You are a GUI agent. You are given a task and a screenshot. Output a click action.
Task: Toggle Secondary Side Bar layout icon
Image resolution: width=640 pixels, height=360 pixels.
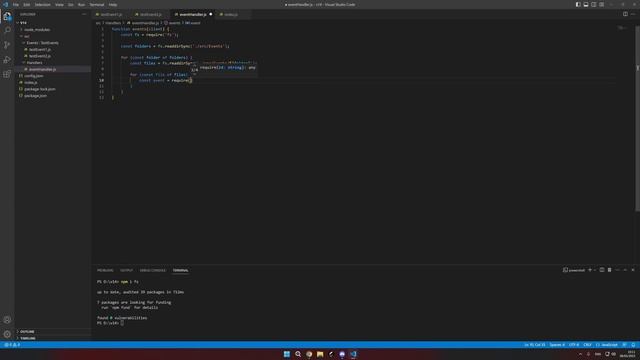tap(593, 4)
